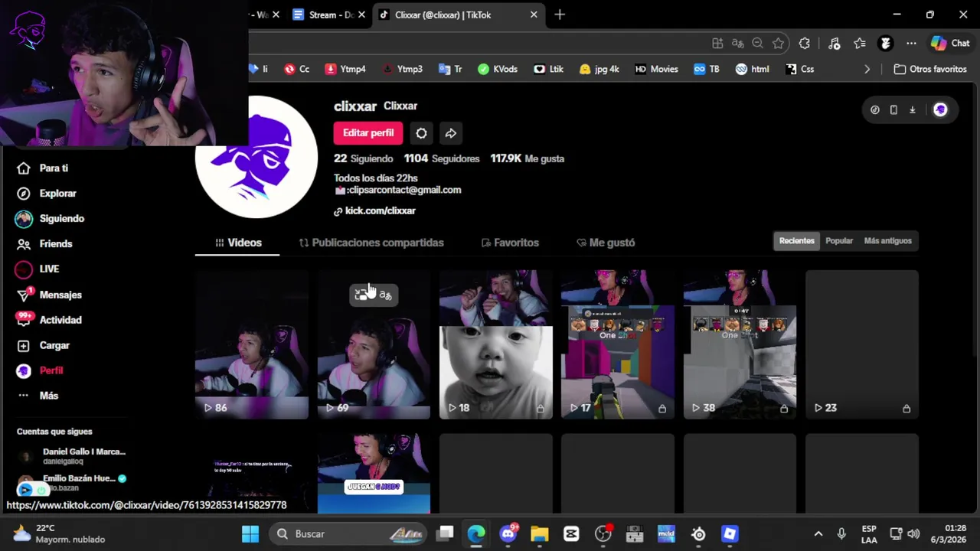This screenshot has height=551, width=980.
Task: Open a new browser tab
Action: tap(560, 15)
